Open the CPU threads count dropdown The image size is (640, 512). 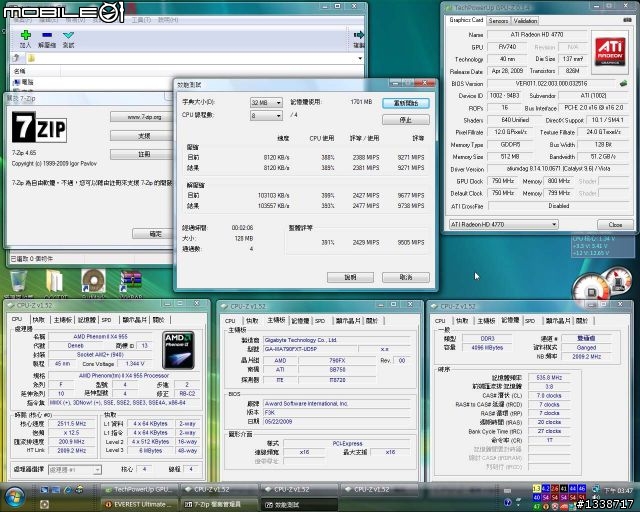coord(266,116)
